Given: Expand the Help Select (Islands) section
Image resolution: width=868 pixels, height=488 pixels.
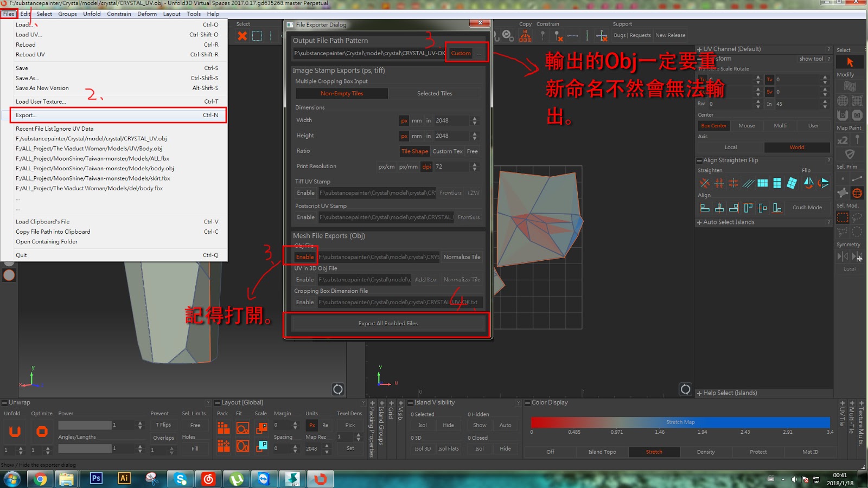Looking at the screenshot, I should click(x=699, y=393).
